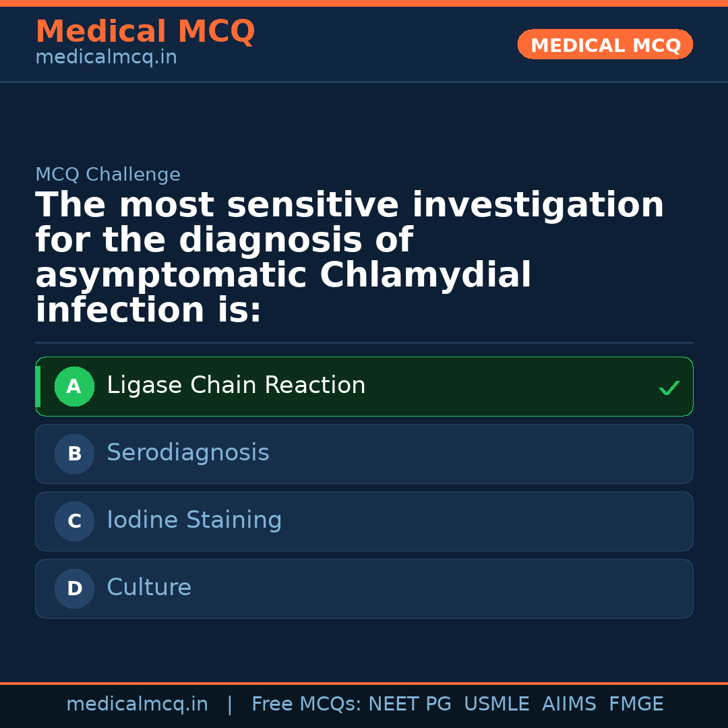Select USMLE in the footer
This screenshot has width=728, height=728.
496,704
